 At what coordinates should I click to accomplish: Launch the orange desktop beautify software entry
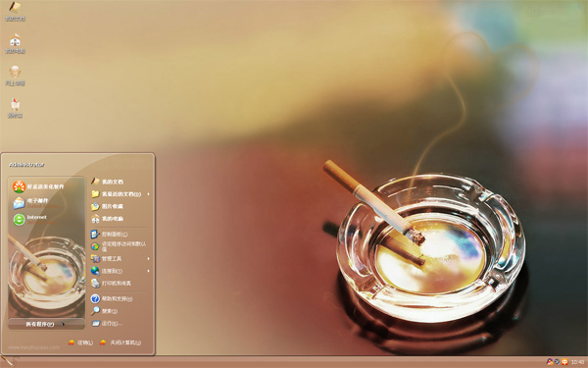click(38, 186)
